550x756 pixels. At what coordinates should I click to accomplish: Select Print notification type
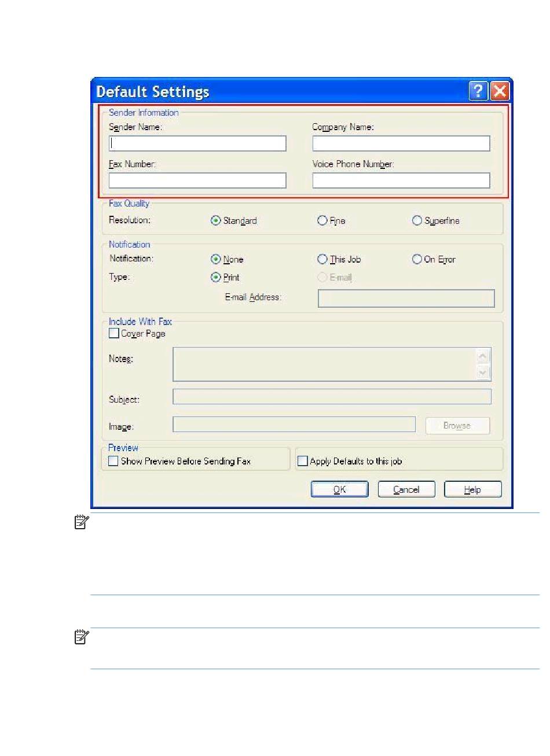216,277
